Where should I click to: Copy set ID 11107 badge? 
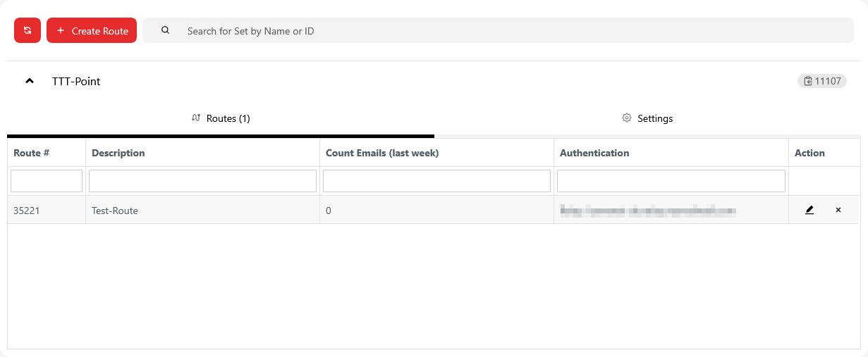pos(822,81)
